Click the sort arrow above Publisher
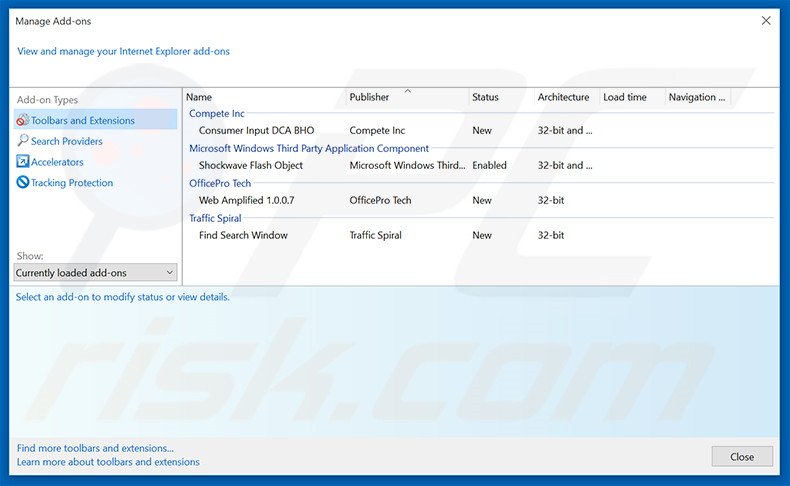This screenshot has height=486, width=790. coord(408,91)
